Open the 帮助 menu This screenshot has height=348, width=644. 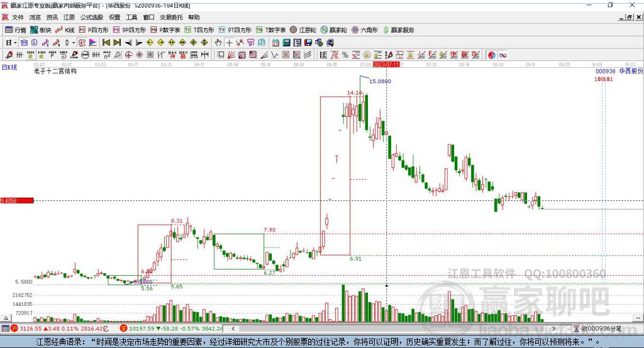(194, 17)
